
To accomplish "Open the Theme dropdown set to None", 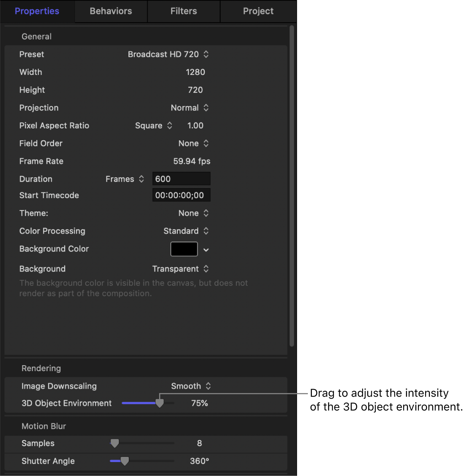I will tap(206, 213).
